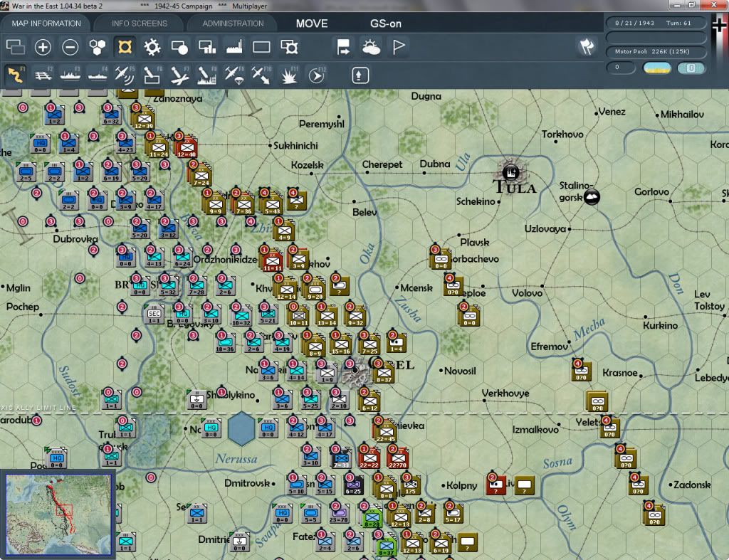Select the F2 rail mode icon
Viewport: 729px width, 560px height.
43,75
